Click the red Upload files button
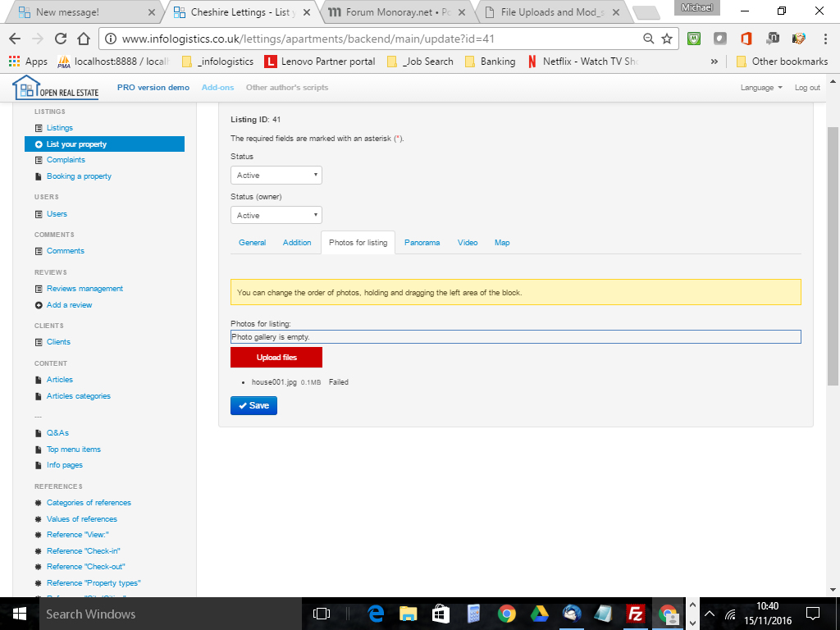840x630 pixels. click(x=276, y=358)
